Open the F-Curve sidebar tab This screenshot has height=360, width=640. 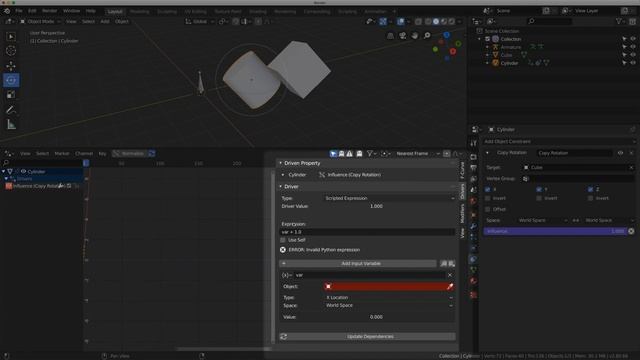(x=462, y=170)
